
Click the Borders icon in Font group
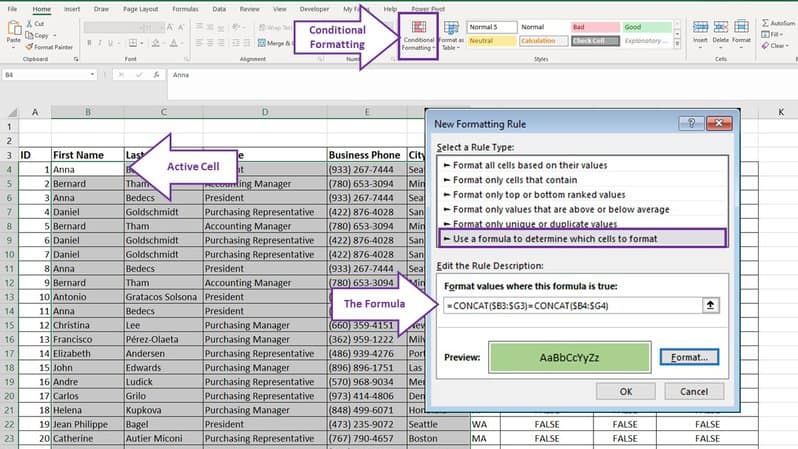pos(132,43)
